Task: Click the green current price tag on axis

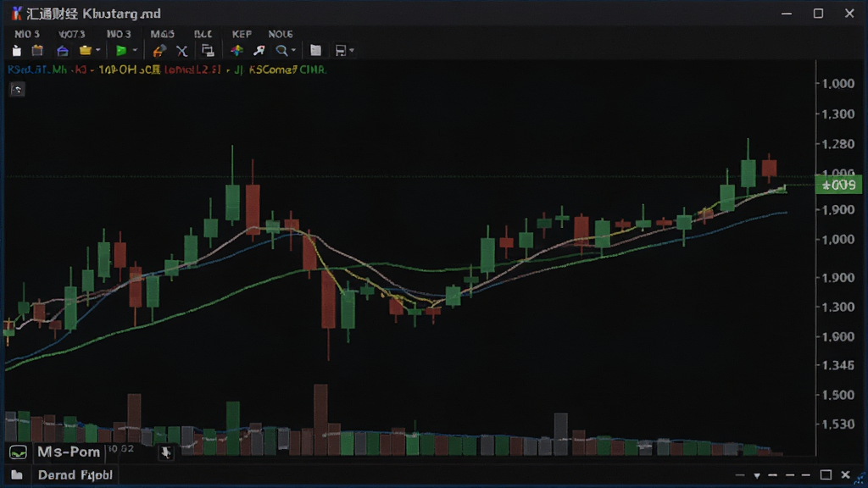Action: 838,185
